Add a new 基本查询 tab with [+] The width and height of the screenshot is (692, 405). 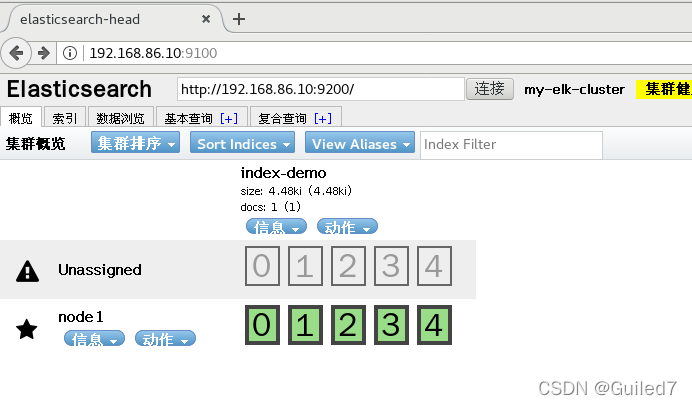(229, 118)
